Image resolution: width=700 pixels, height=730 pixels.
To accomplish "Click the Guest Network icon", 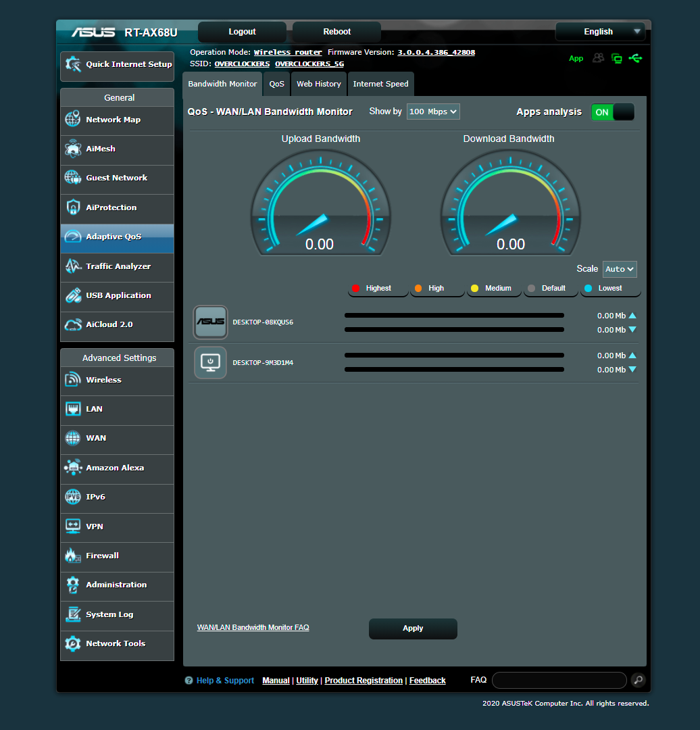I will 73,177.
